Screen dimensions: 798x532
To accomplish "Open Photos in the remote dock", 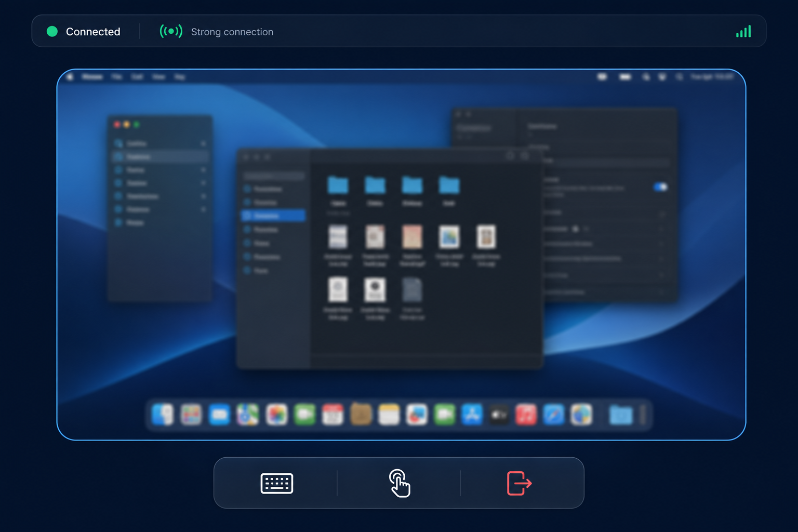I will (x=276, y=415).
